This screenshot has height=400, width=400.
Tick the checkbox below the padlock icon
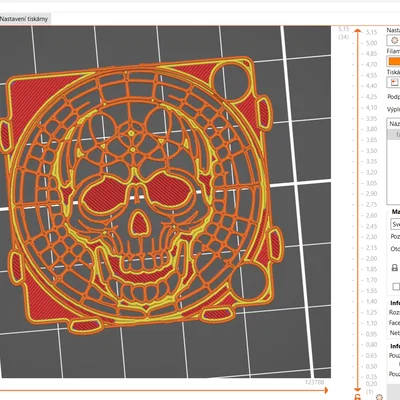point(396,286)
